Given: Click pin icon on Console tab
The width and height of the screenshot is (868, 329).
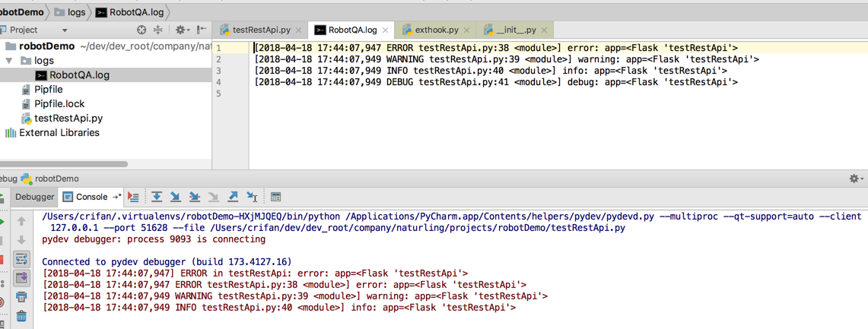Looking at the screenshot, I should point(116,197).
